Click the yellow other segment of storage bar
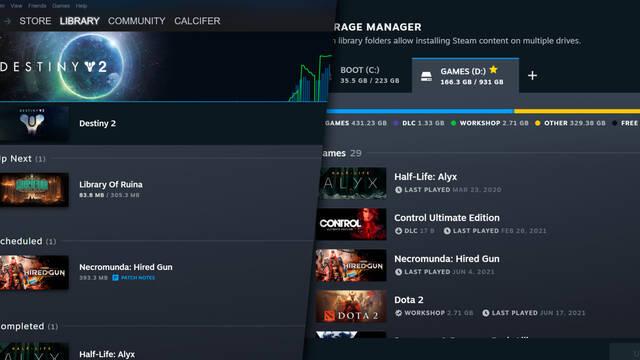The height and width of the screenshot is (360, 640). pos(577,111)
